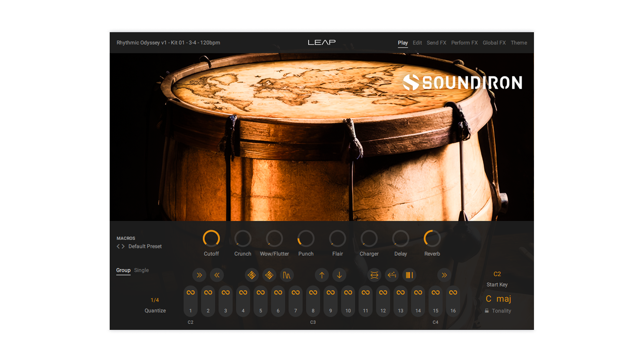Click the dotted left-arrow icon above pad 12
Screen dimensions: 644x362
(392, 275)
